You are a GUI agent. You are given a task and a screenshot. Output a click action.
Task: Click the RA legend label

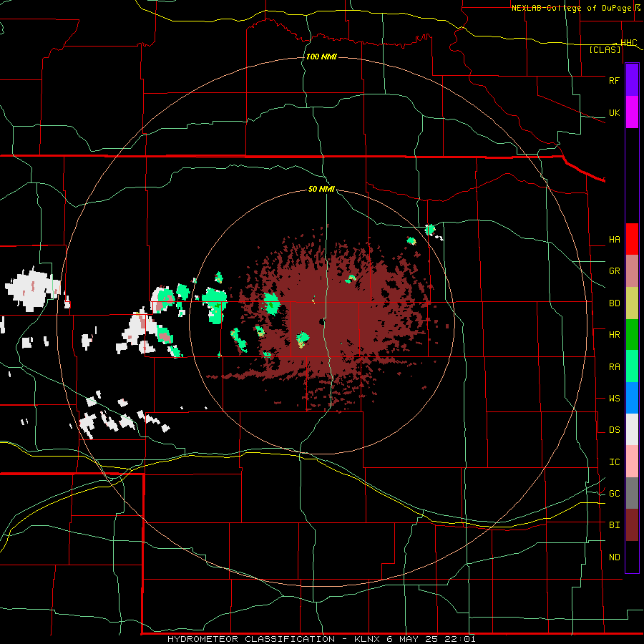(614, 367)
